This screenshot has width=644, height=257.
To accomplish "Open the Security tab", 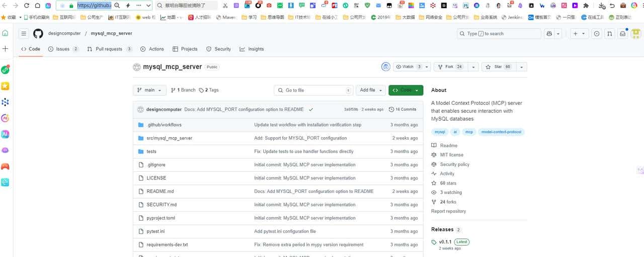I will pos(218,49).
